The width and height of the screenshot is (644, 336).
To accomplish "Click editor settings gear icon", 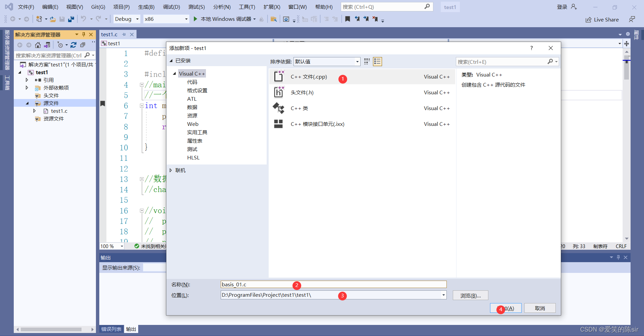I will [628, 34].
